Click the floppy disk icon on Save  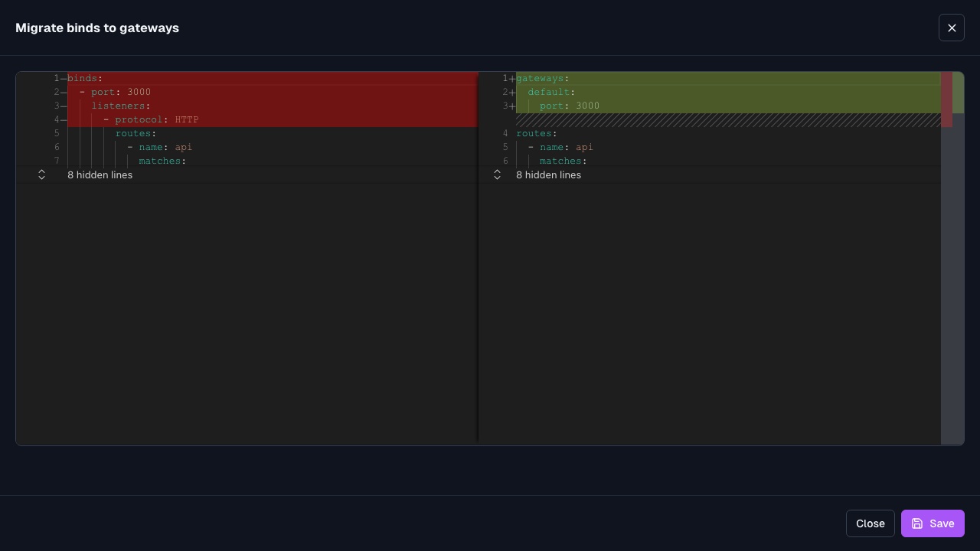click(917, 523)
